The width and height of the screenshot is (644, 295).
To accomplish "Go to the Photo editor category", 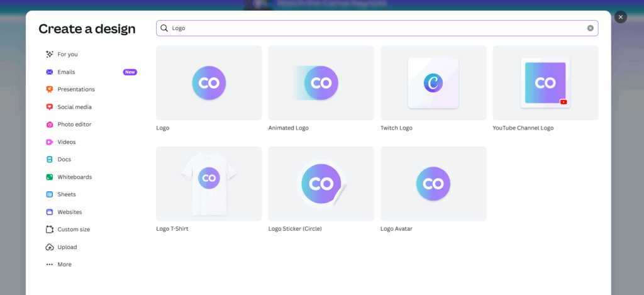I will (x=74, y=125).
